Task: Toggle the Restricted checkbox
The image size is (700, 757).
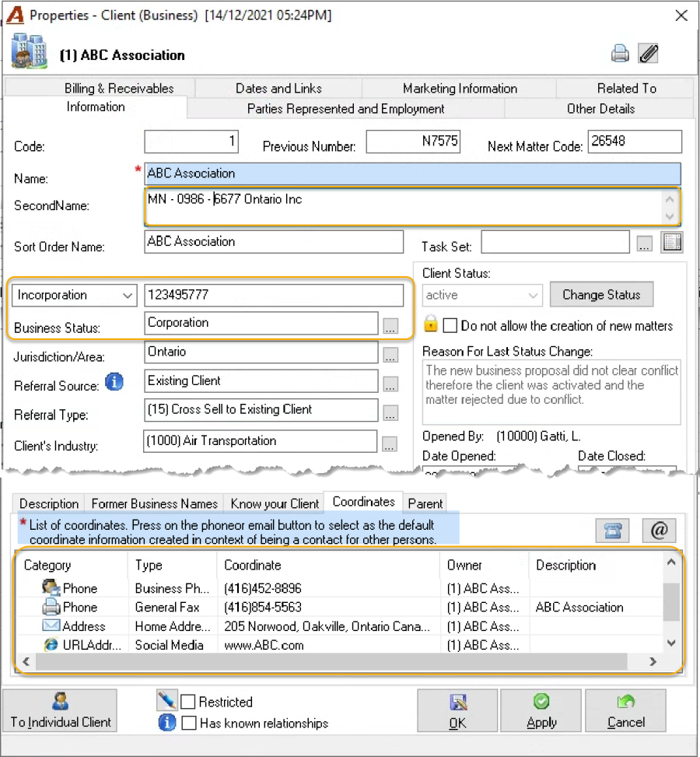Action: 188,702
